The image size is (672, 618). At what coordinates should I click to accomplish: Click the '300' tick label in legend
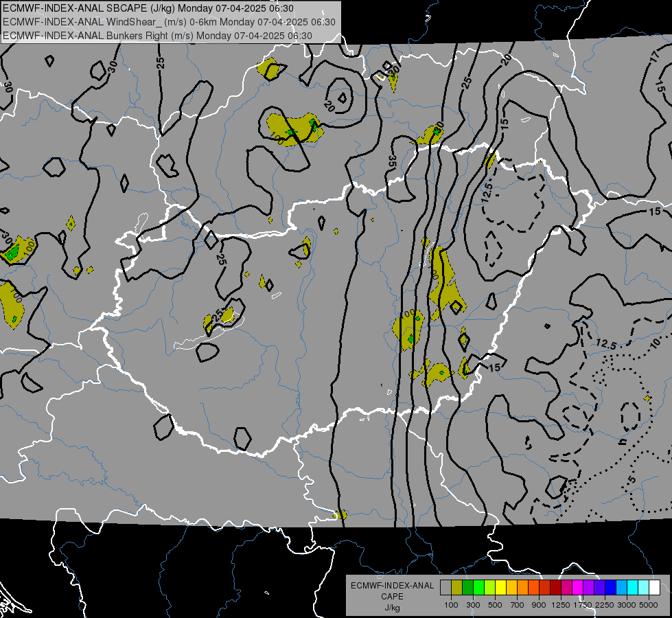[x=473, y=605]
